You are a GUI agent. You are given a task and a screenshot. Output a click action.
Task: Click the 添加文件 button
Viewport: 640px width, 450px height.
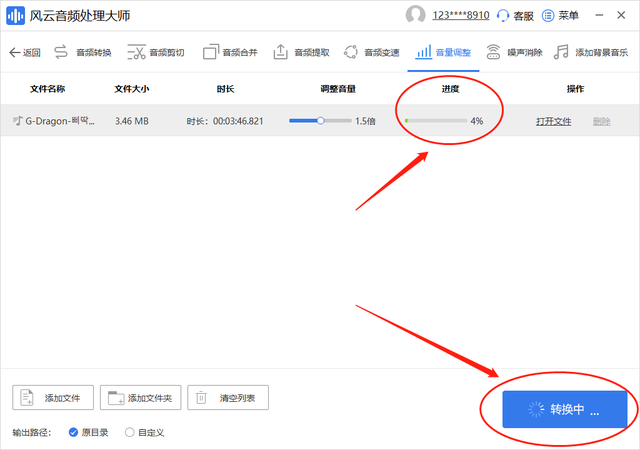53,397
